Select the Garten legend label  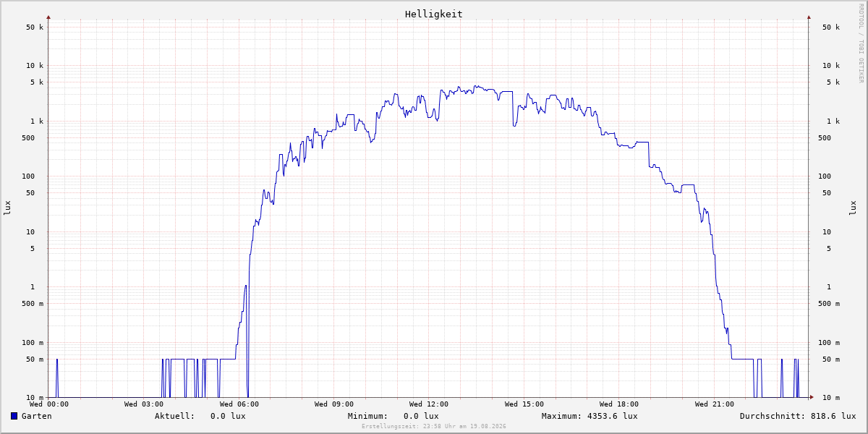click(37, 416)
